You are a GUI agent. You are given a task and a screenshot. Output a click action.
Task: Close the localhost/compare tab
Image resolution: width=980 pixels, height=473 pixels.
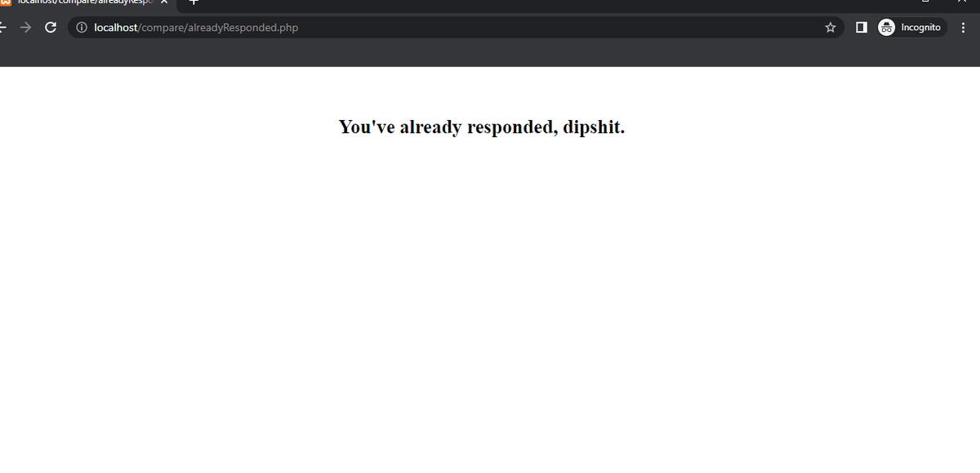tap(164, 2)
